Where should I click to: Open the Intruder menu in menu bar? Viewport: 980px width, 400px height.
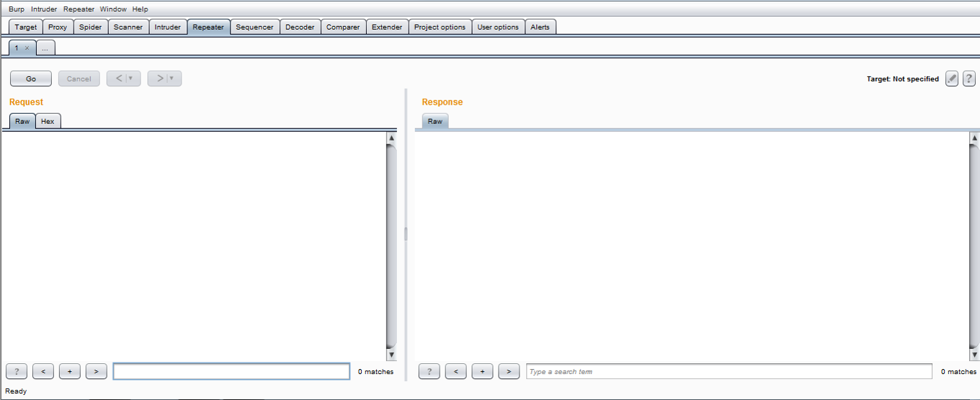(44, 9)
